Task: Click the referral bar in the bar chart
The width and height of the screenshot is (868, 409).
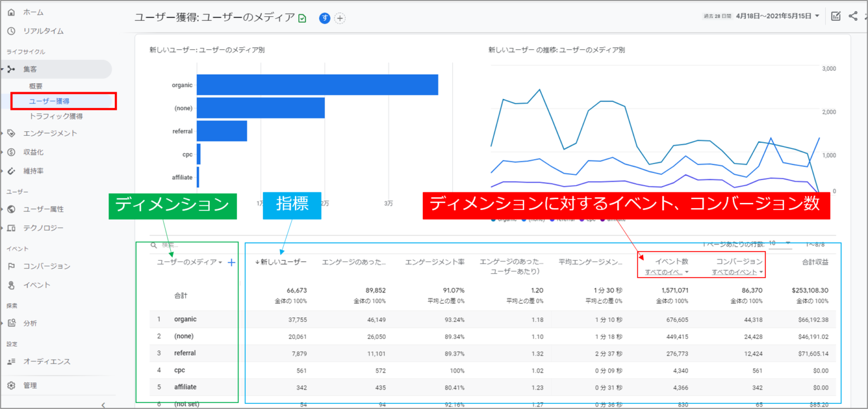Action: coord(222,131)
